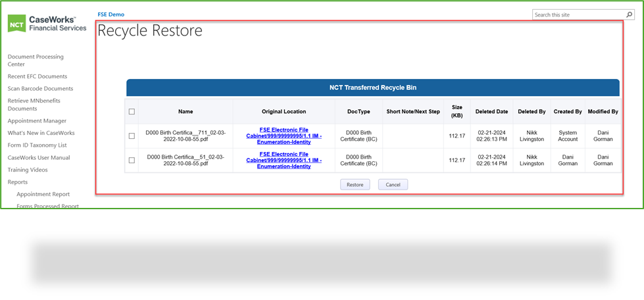Click the Deleted By column header

coord(532,111)
